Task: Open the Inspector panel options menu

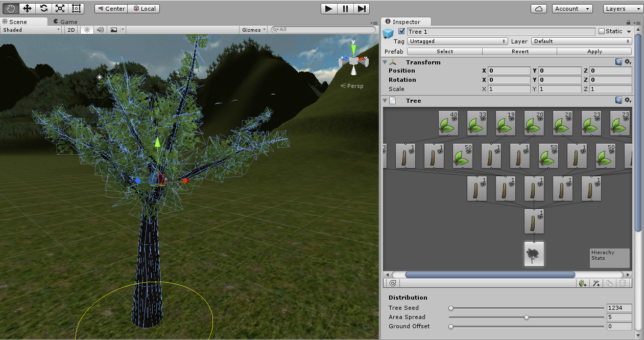Action: (x=637, y=23)
